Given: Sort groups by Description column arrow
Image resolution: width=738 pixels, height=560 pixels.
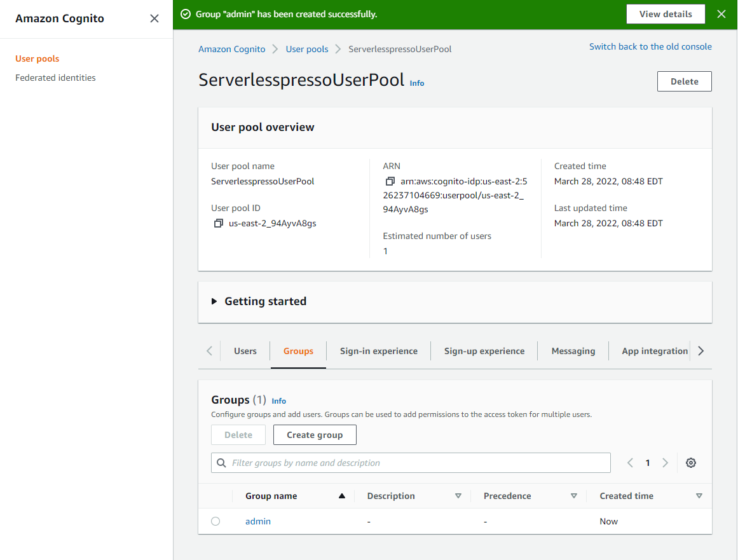Looking at the screenshot, I should [x=458, y=496].
